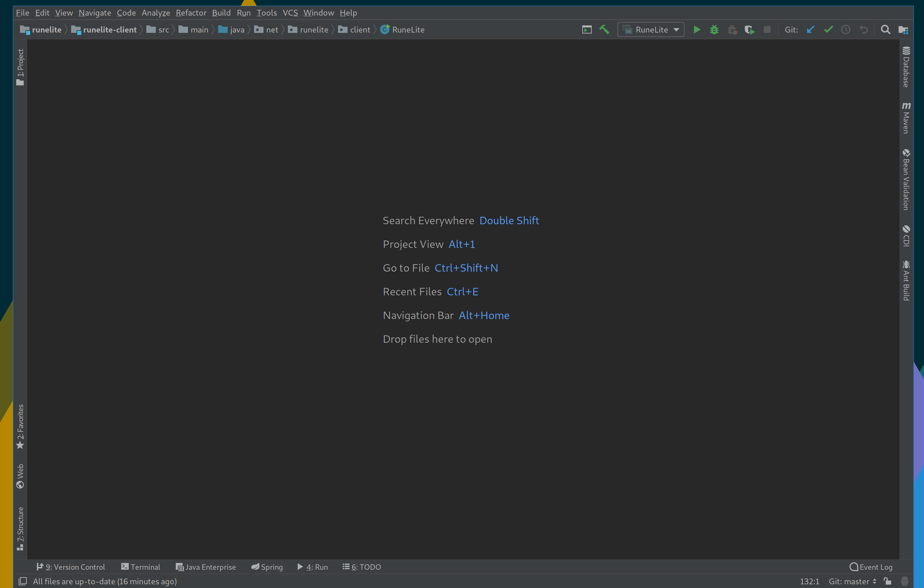The height and width of the screenshot is (588, 924).
Task: Update project from Git with the blue arrow
Action: [x=810, y=29]
